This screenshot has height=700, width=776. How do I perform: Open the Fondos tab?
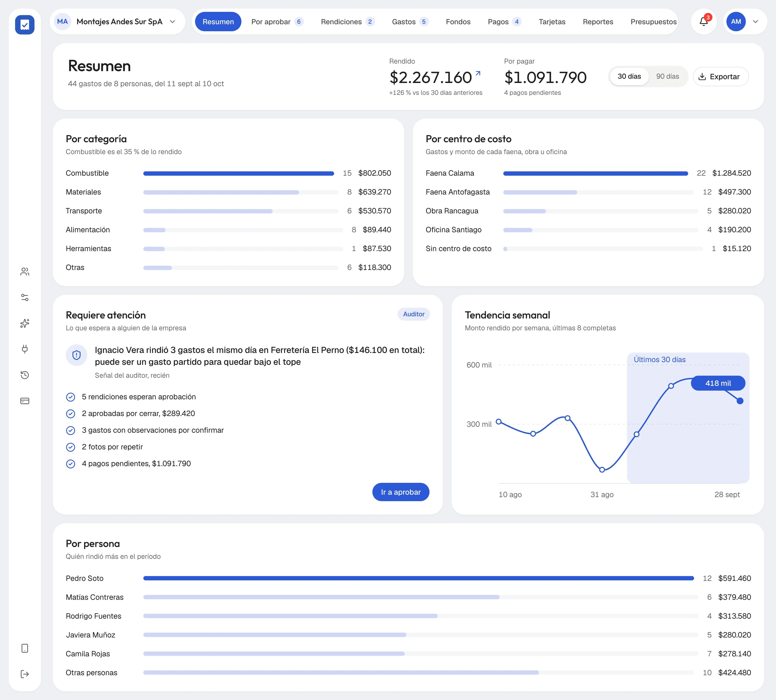pos(458,22)
